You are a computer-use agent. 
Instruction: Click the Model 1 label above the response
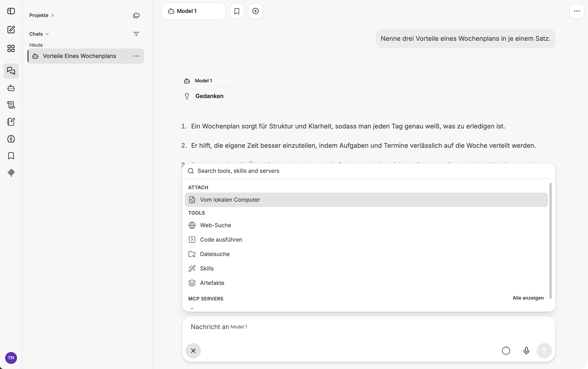203,81
